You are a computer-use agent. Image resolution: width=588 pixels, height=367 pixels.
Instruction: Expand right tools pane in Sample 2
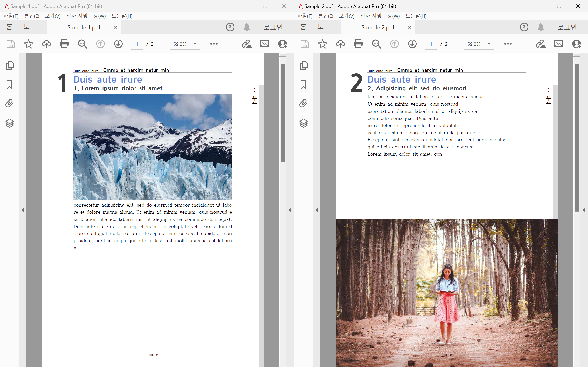[584, 210]
